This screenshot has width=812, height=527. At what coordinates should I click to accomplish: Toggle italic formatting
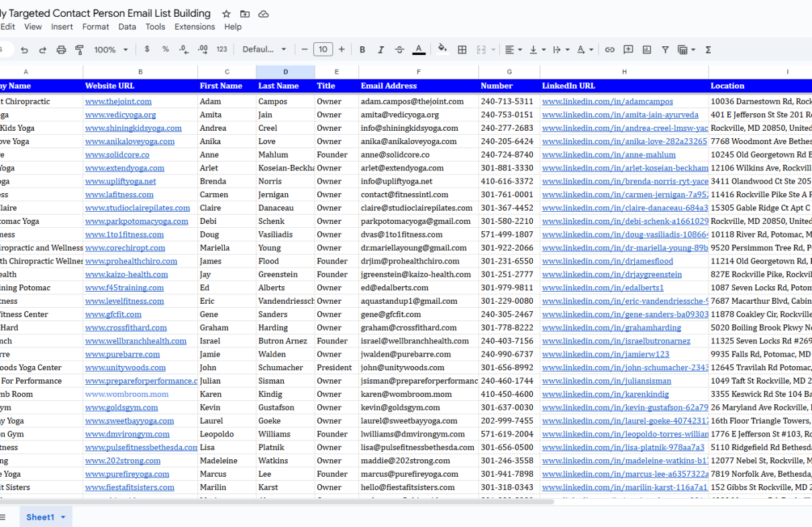(381, 49)
